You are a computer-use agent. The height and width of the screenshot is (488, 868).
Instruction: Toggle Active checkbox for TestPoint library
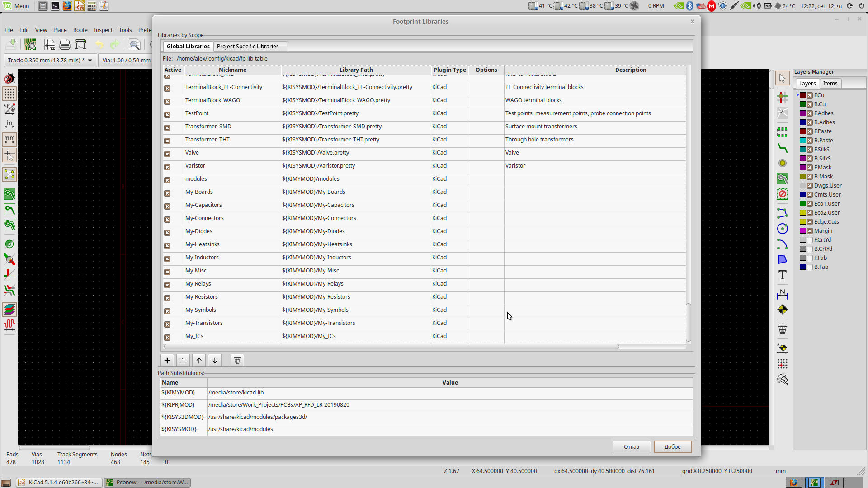pyautogui.click(x=167, y=114)
